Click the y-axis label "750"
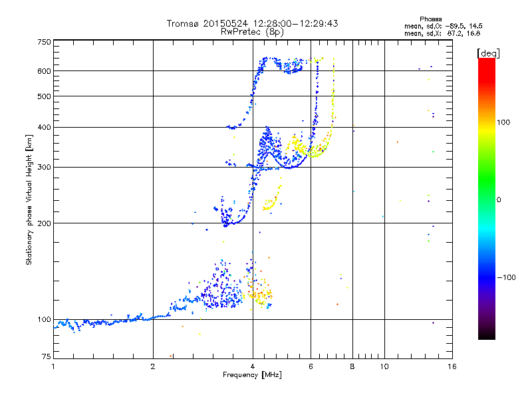Image resolution: width=532 pixels, height=399 pixels. click(44, 42)
